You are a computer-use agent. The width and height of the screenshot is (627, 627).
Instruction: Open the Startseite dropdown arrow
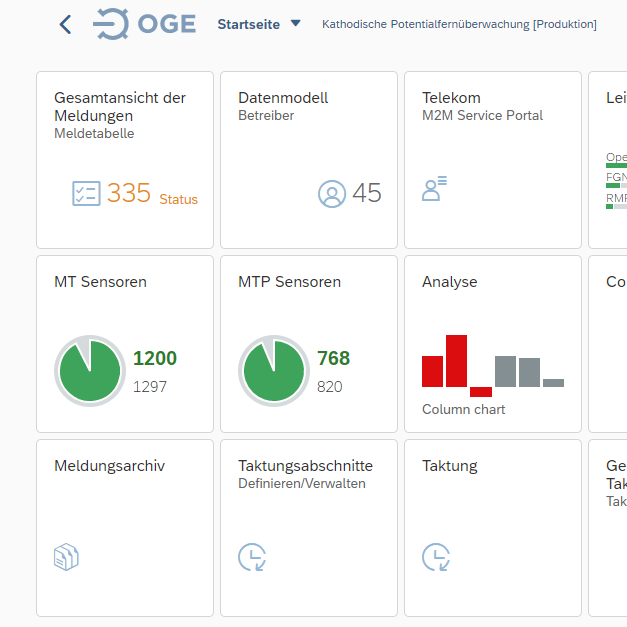(x=296, y=23)
